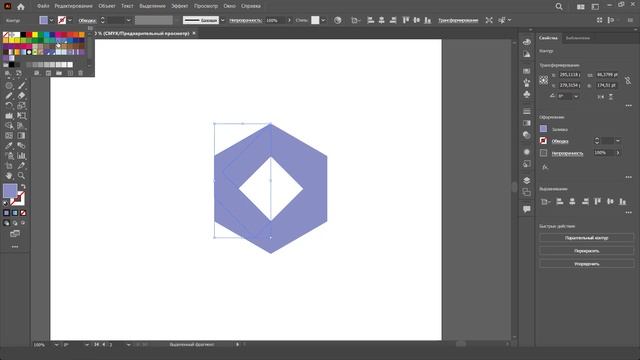Switch paint mode to Gradient
Screen dimensions: 640x360
pos(15,213)
